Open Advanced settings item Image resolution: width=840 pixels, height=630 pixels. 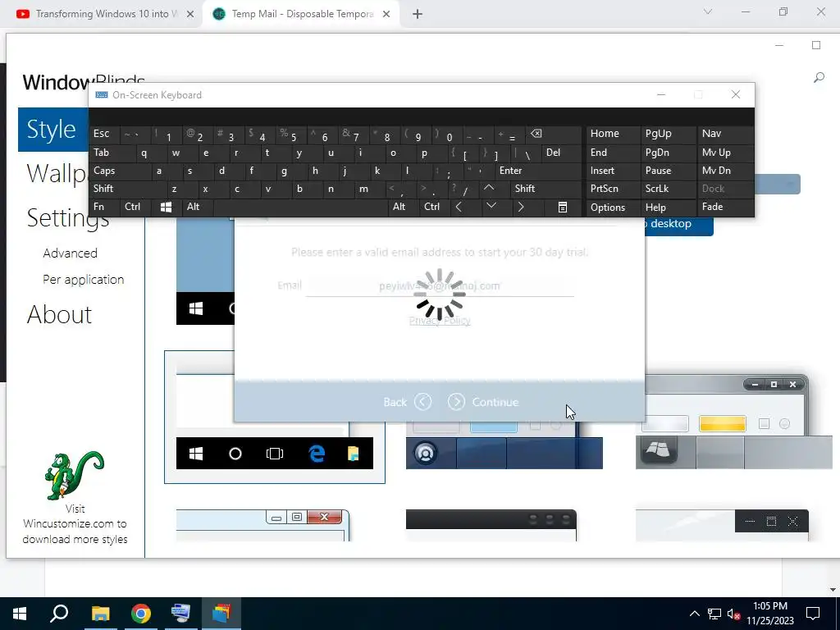click(x=71, y=253)
